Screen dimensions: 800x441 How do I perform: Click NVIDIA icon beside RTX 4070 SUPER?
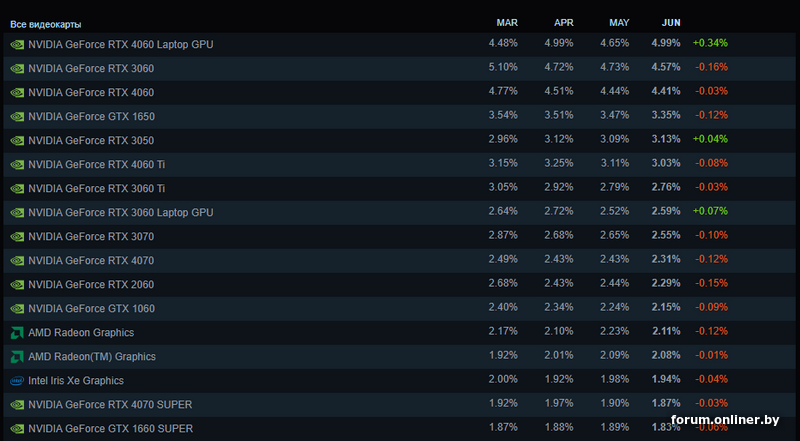[17, 405]
